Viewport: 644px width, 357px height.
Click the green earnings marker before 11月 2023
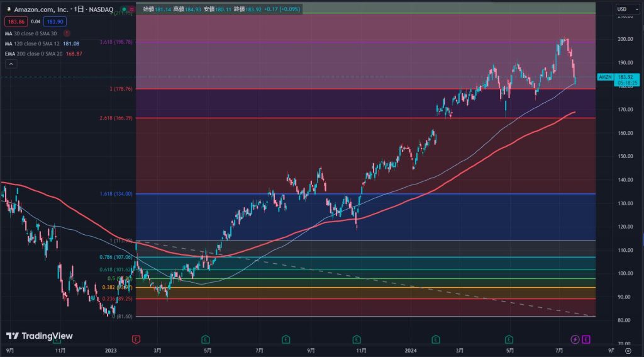(x=356, y=339)
